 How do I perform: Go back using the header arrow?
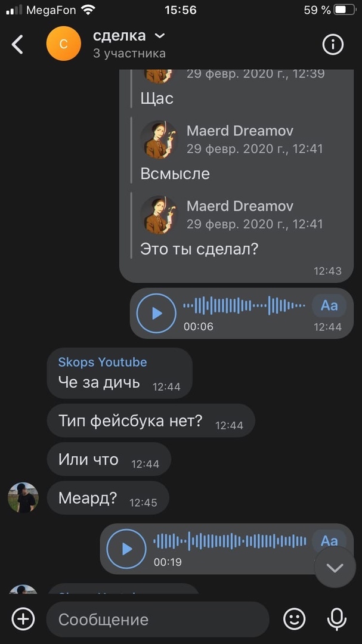click(x=17, y=44)
